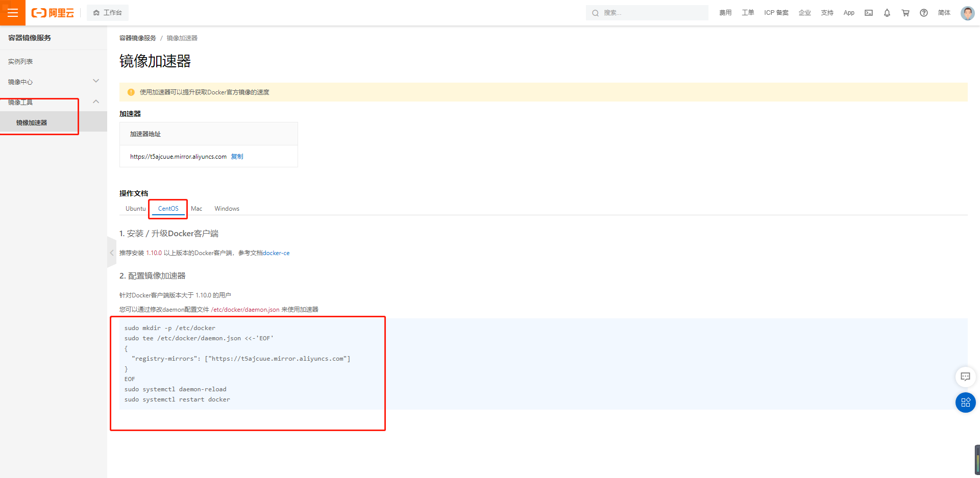Click the 'sudo systemctl restart docker' line

(x=177, y=399)
